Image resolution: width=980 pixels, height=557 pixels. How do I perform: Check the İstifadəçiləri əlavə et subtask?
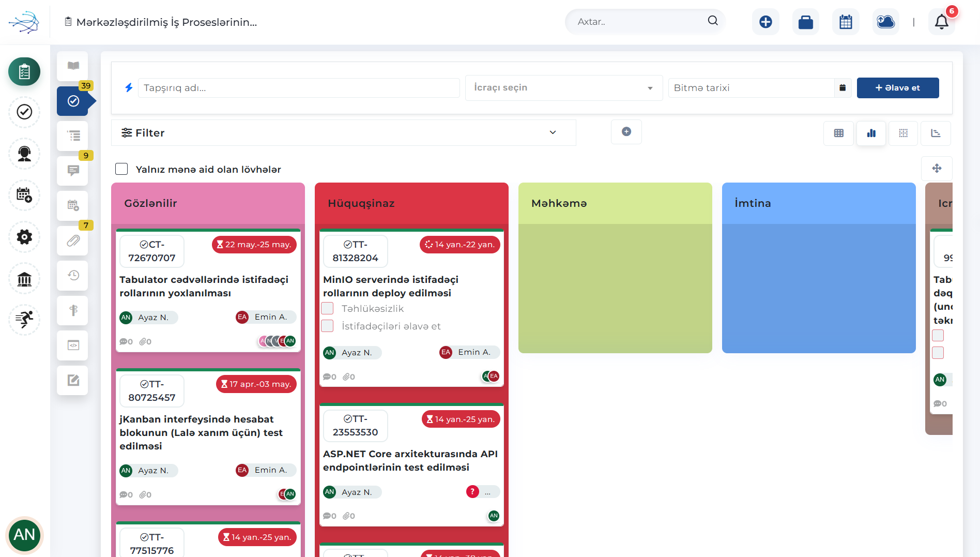pyautogui.click(x=327, y=326)
